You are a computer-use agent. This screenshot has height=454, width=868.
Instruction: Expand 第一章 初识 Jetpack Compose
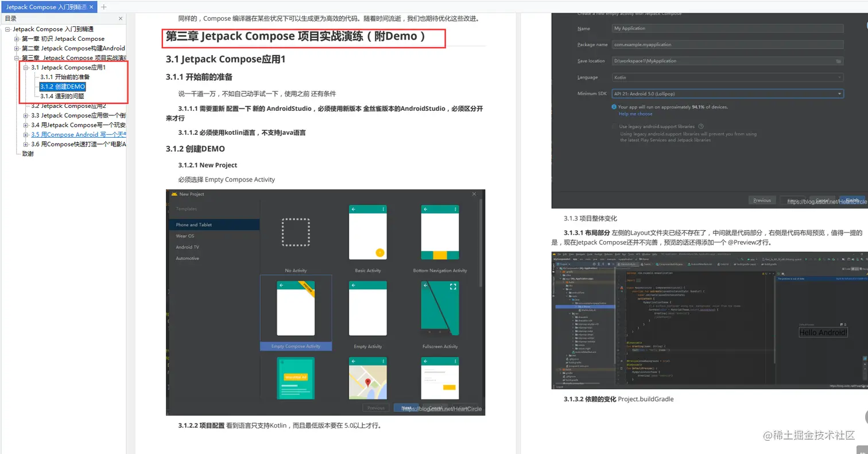[17, 38]
